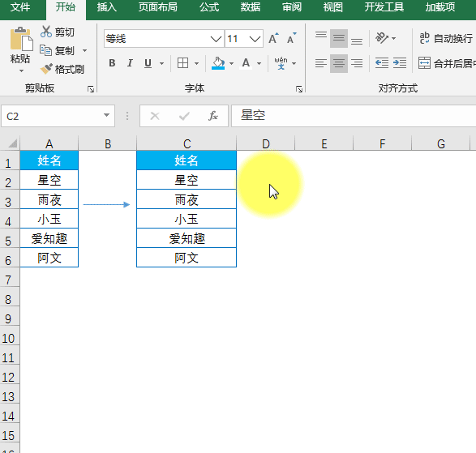
Task: Select column G header
Action: click(x=441, y=143)
